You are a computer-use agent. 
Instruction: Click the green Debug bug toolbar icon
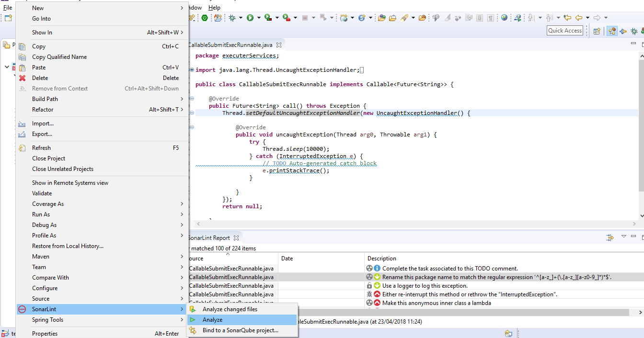[x=232, y=18]
